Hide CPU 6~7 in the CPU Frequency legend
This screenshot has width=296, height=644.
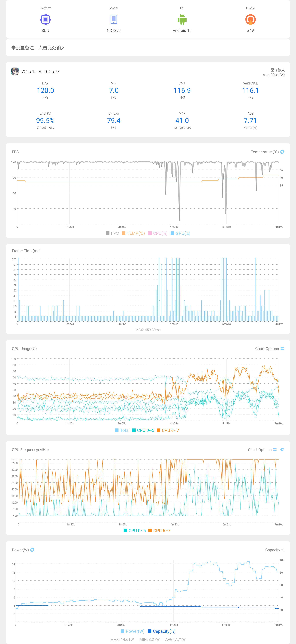(x=159, y=531)
